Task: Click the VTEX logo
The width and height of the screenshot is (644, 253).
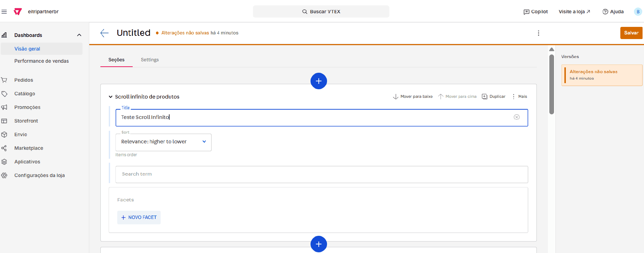Action: pyautogui.click(x=18, y=11)
